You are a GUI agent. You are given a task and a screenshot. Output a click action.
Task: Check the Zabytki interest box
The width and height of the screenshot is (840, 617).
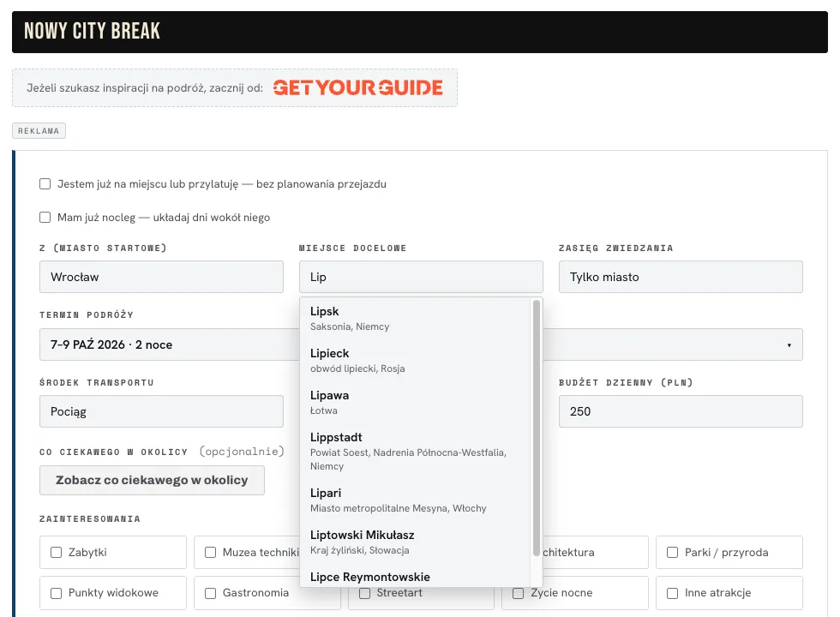click(x=57, y=552)
